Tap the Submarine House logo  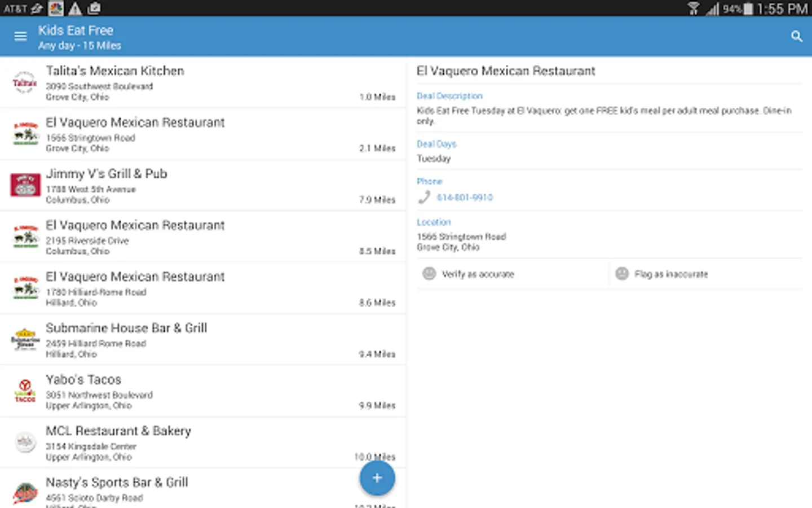point(25,339)
